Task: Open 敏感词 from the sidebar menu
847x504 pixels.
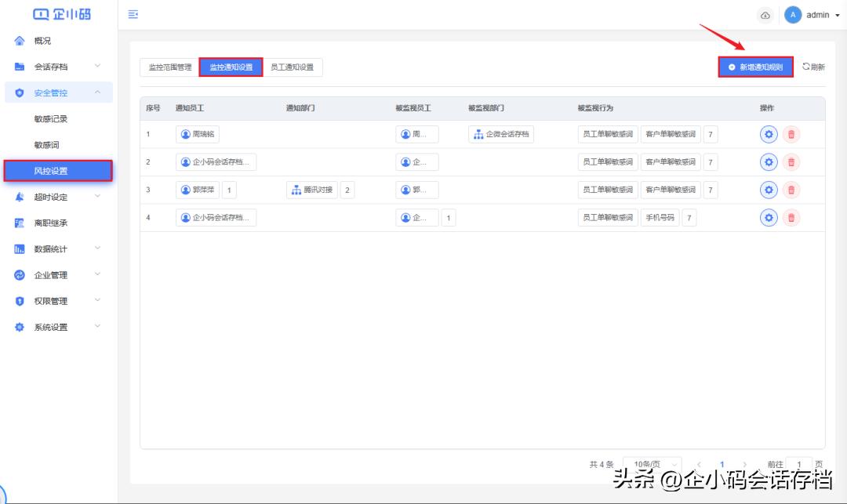Action: pyautogui.click(x=45, y=144)
